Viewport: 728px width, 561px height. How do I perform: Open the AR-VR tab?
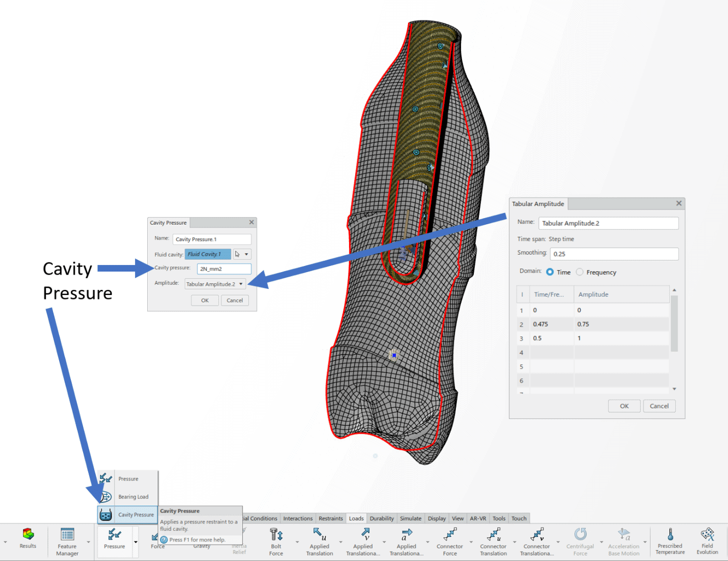[x=478, y=519]
